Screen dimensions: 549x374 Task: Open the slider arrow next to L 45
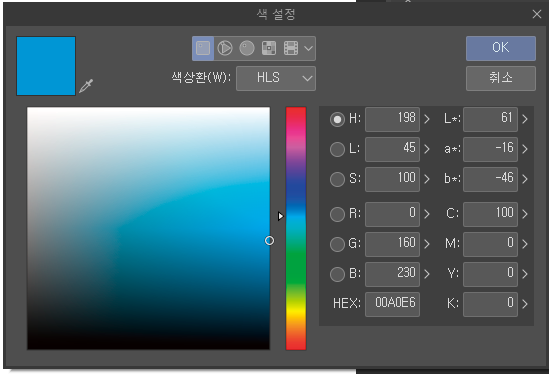[427, 150]
